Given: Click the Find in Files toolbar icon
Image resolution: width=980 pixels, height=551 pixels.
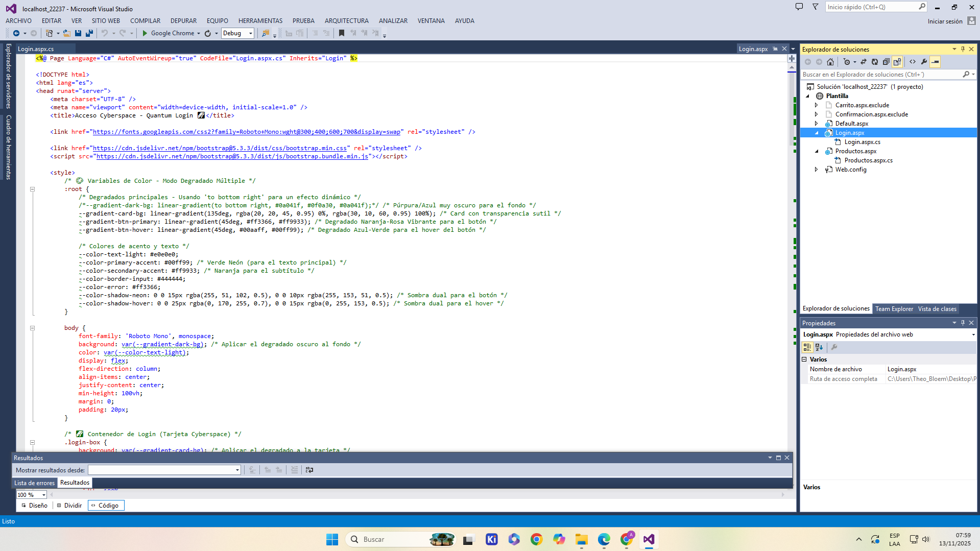Looking at the screenshot, I should (265, 33).
